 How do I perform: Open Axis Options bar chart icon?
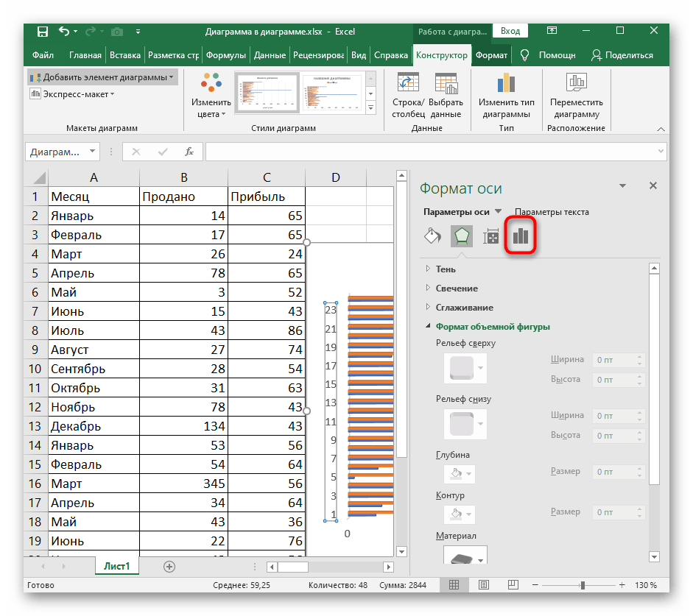tap(520, 236)
